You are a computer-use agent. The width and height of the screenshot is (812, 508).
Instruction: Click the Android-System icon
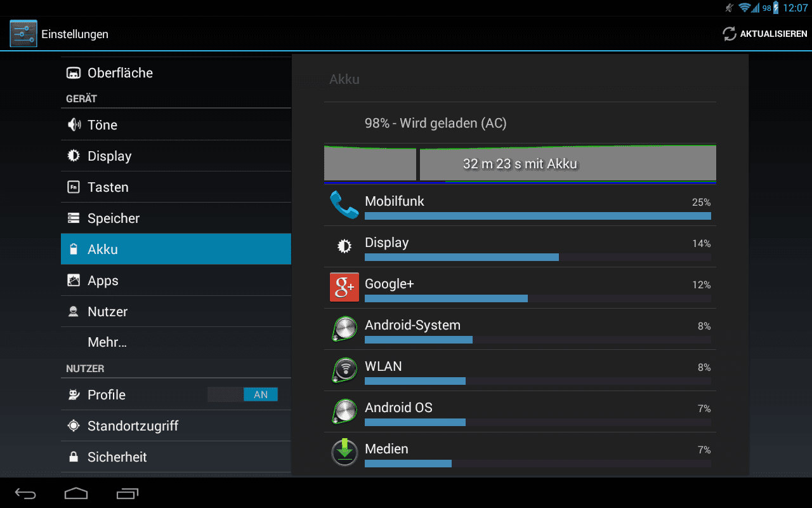point(344,328)
